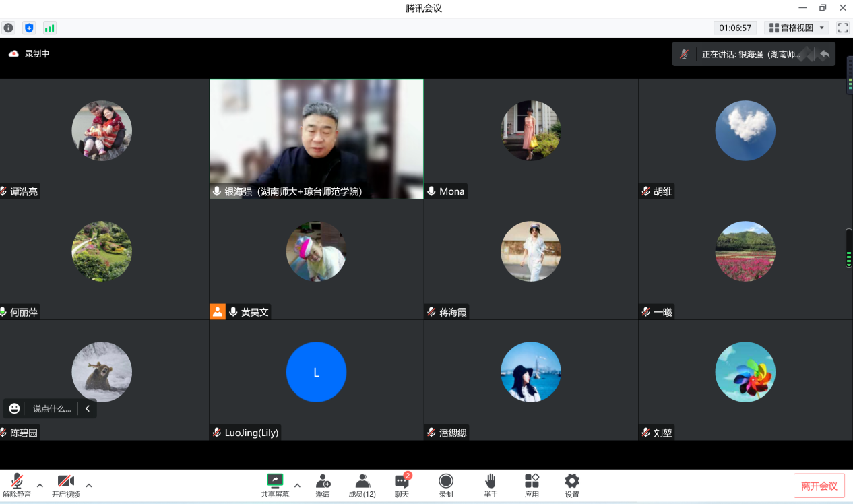
Task: Open 应用 apps icon
Action: click(x=532, y=485)
